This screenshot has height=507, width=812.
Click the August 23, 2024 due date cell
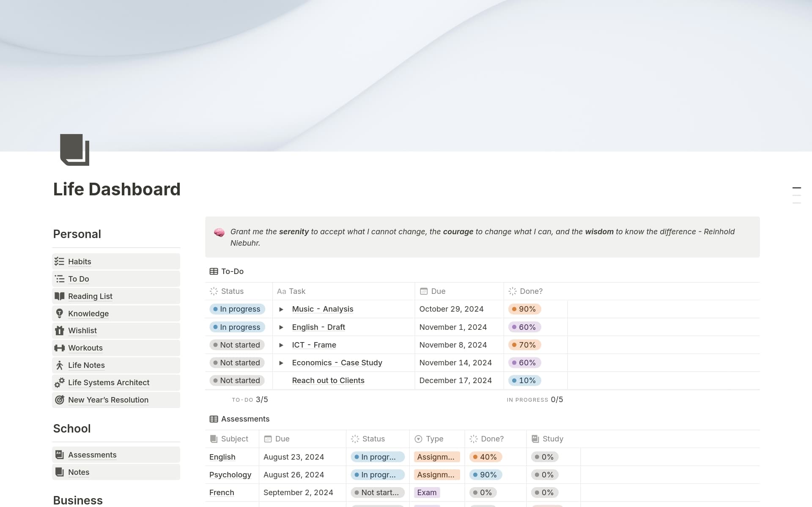pos(302,457)
